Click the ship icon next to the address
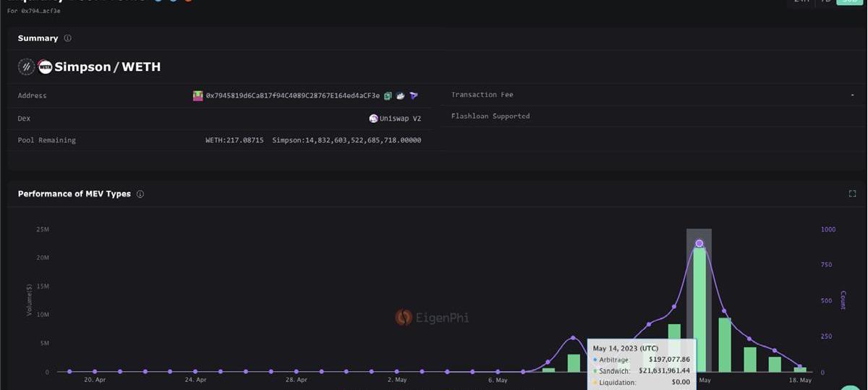This screenshot has width=868, height=390. tap(401, 96)
